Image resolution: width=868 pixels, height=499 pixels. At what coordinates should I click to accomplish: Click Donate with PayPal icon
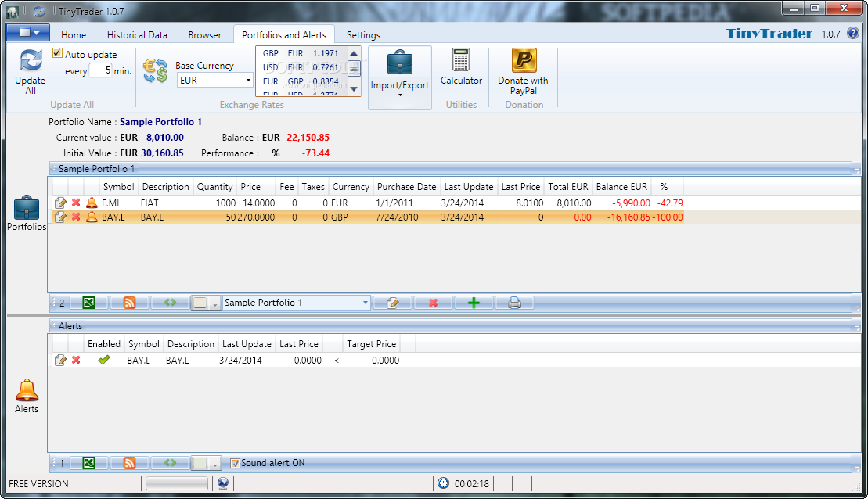[523, 60]
